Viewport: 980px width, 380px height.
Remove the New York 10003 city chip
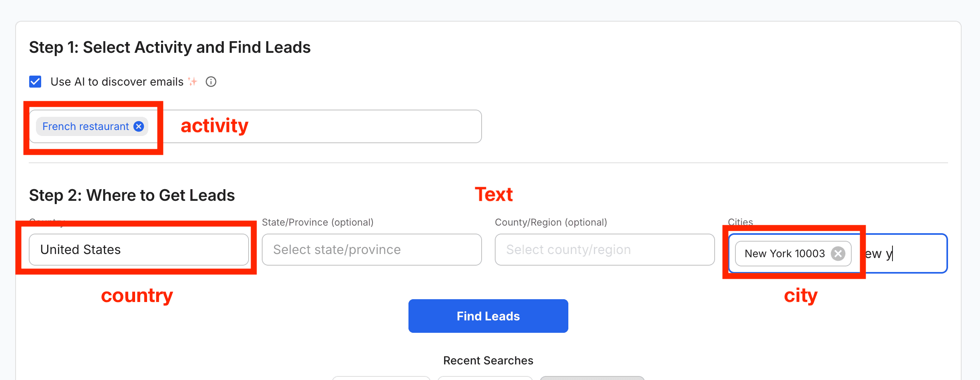tap(838, 254)
